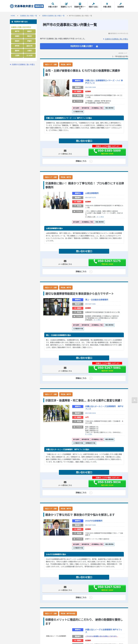Expand 市区町村から弁護士を探す blue button
Viewport: 138px width, 644px height.
click(84, 46)
